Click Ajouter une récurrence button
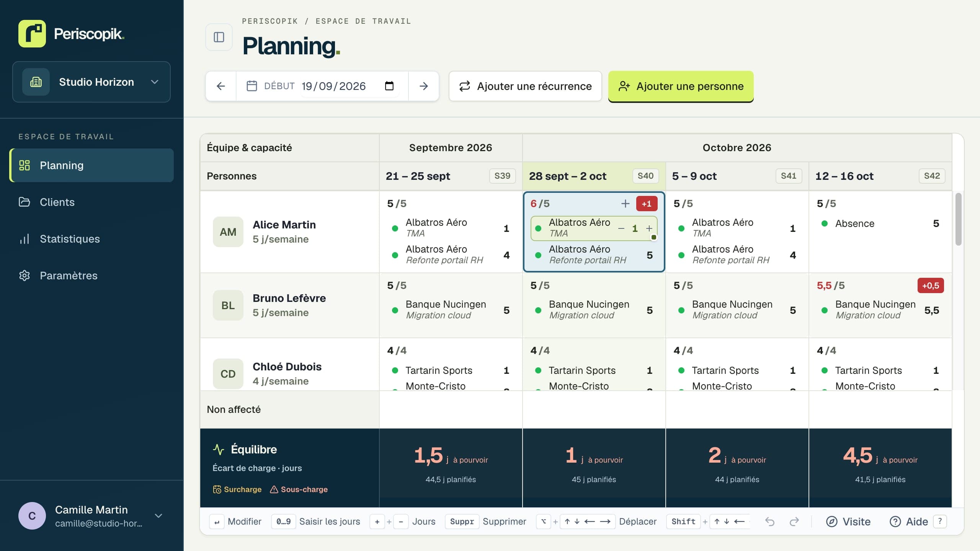The width and height of the screenshot is (980, 551). tap(525, 86)
